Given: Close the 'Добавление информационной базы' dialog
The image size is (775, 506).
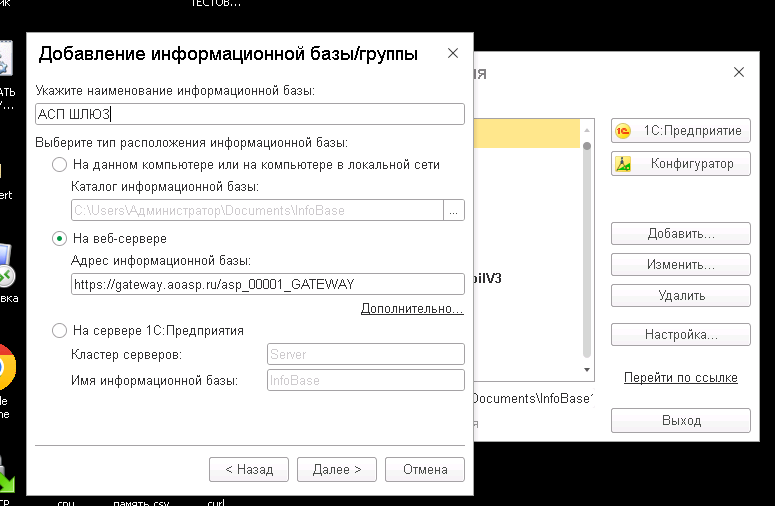Looking at the screenshot, I should click(x=453, y=53).
